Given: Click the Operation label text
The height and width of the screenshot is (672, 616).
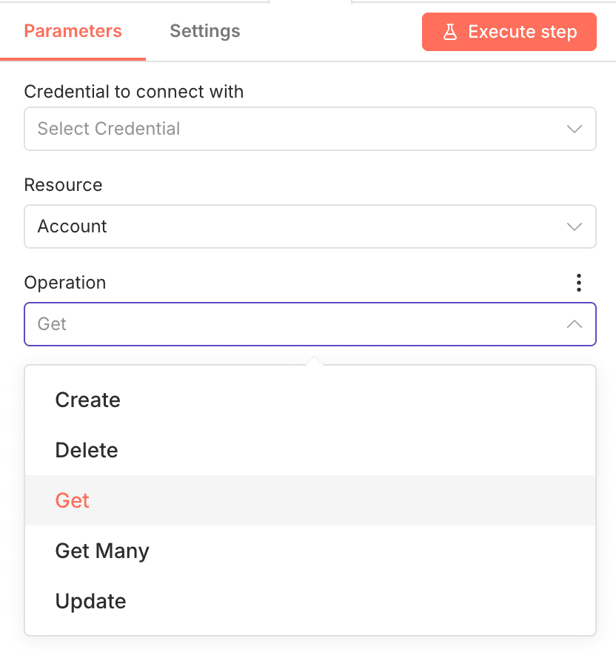Looking at the screenshot, I should (65, 283).
